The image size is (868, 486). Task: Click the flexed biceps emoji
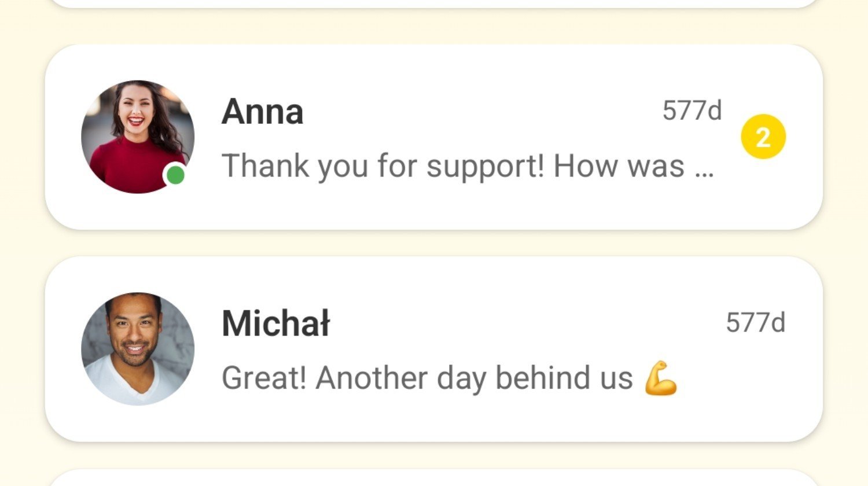coord(660,378)
